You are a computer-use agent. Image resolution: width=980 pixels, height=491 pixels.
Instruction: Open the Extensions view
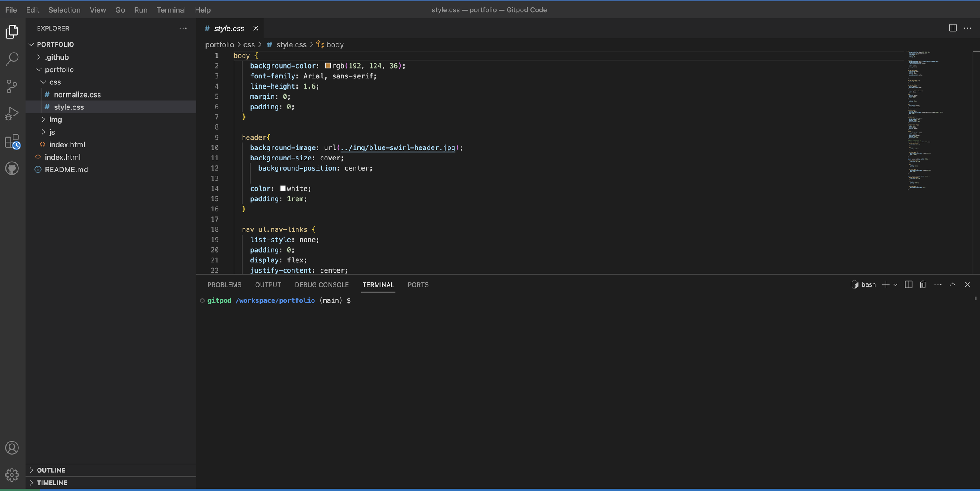(x=12, y=141)
